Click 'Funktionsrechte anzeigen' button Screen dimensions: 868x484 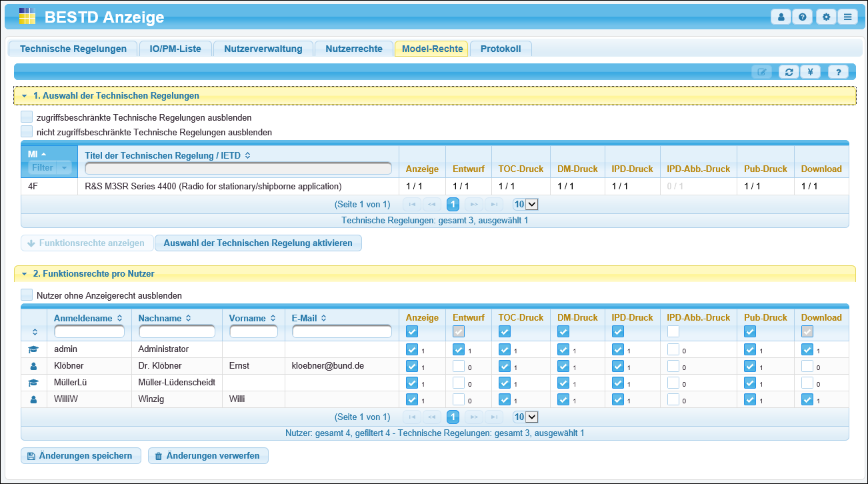87,243
